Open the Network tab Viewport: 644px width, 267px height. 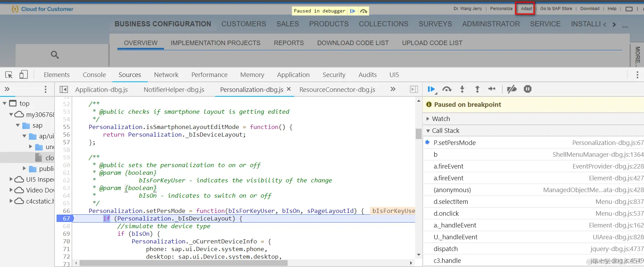166,75
